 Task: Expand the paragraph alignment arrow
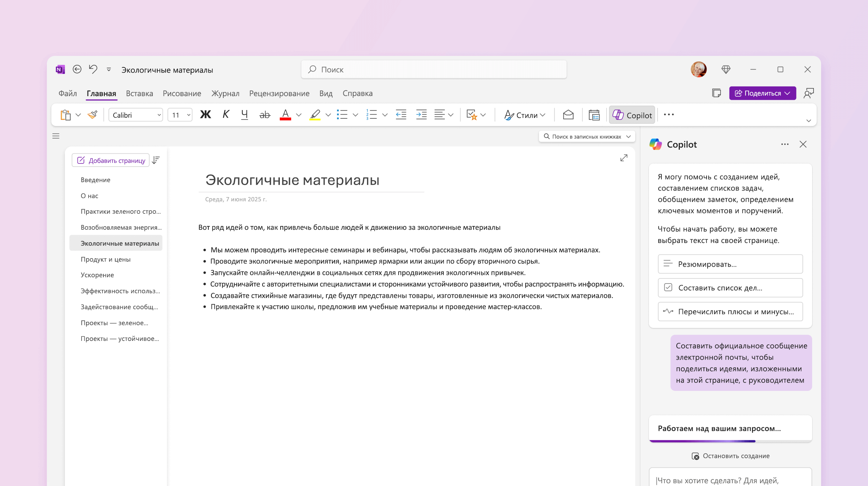point(451,115)
